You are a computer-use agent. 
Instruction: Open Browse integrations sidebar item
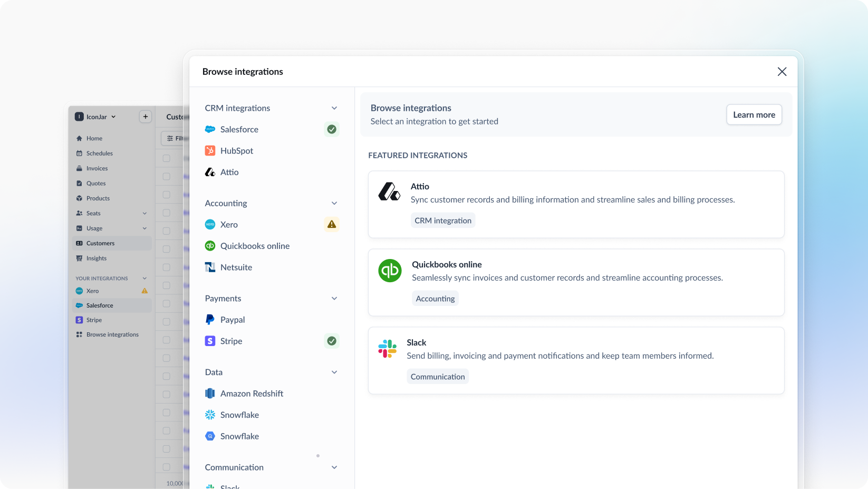(x=112, y=334)
